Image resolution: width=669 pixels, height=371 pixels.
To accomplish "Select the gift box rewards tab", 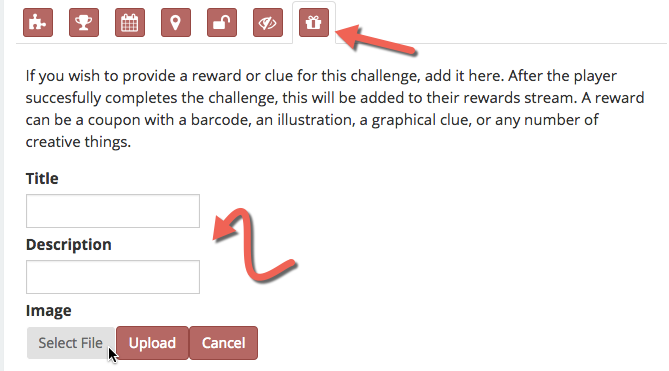I will tap(314, 23).
